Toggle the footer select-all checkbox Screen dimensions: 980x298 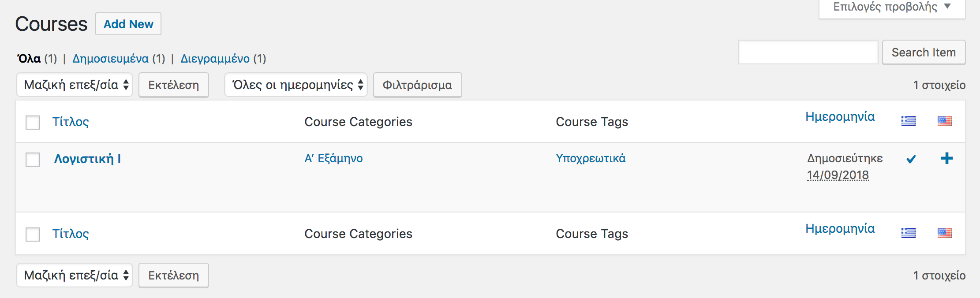[33, 234]
